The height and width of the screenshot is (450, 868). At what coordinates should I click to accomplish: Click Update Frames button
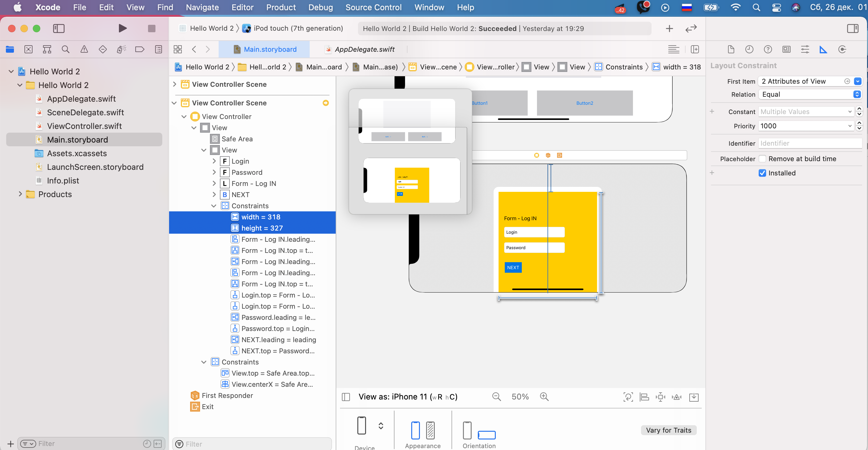(628, 397)
